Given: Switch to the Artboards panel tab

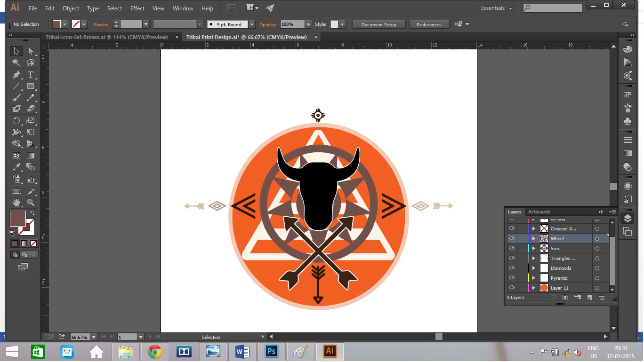Looking at the screenshot, I should [539, 212].
